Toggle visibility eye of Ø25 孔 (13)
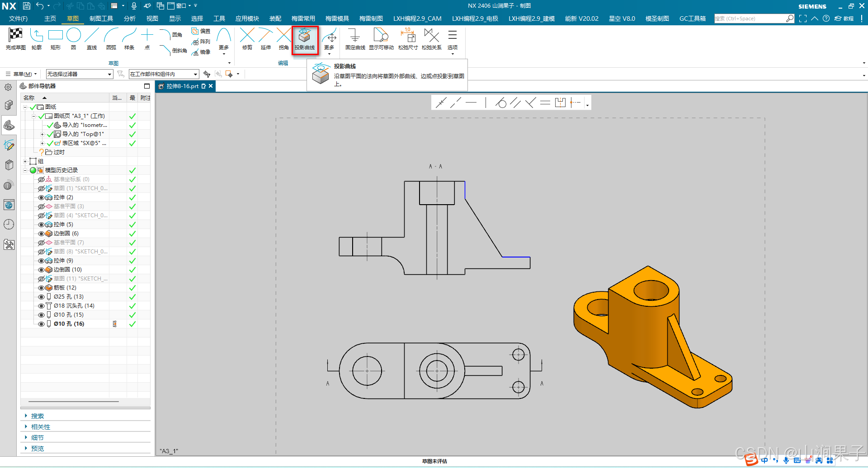Screen dimensions: 868x468 (41, 297)
